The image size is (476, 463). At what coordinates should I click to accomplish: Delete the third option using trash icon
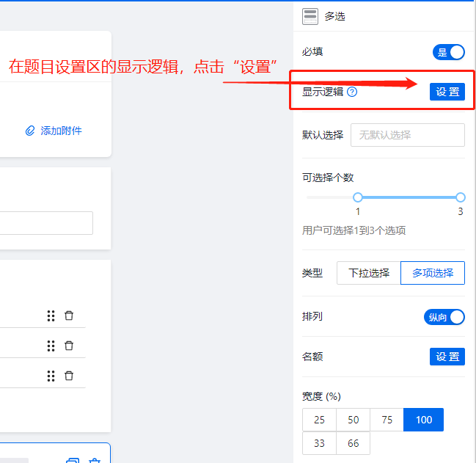(69, 376)
